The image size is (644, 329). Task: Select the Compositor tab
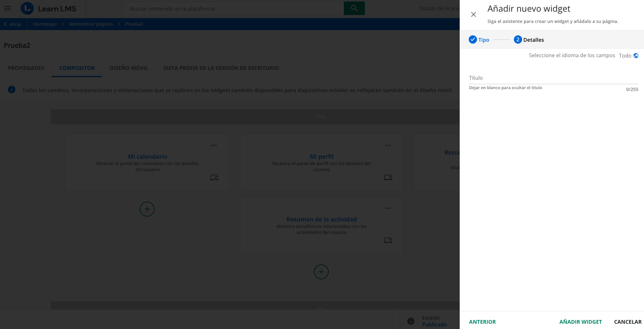click(77, 68)
